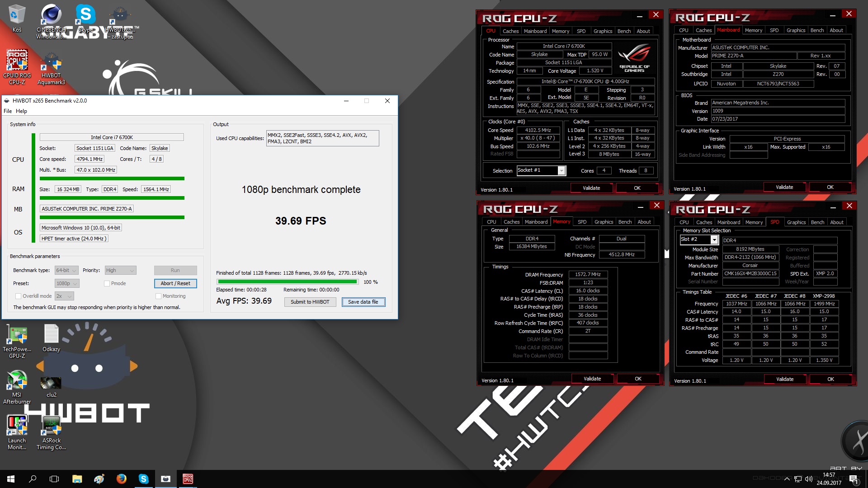Open the TechPowerUp GPU-Z desktop icon
This screenshot has width=868, height=488.
(x=17, y=341)
